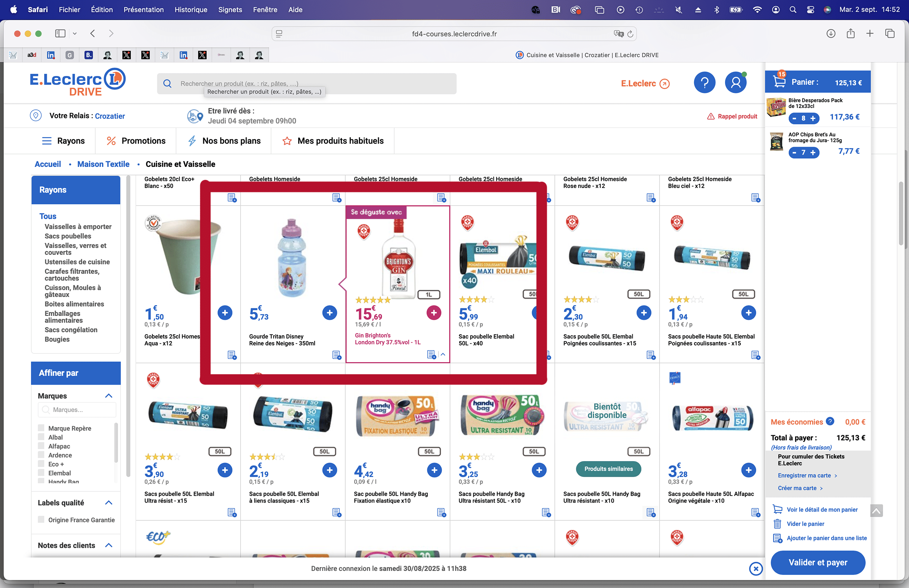
Task: Click the page vertical scrollbar
Action: (901, 214)
